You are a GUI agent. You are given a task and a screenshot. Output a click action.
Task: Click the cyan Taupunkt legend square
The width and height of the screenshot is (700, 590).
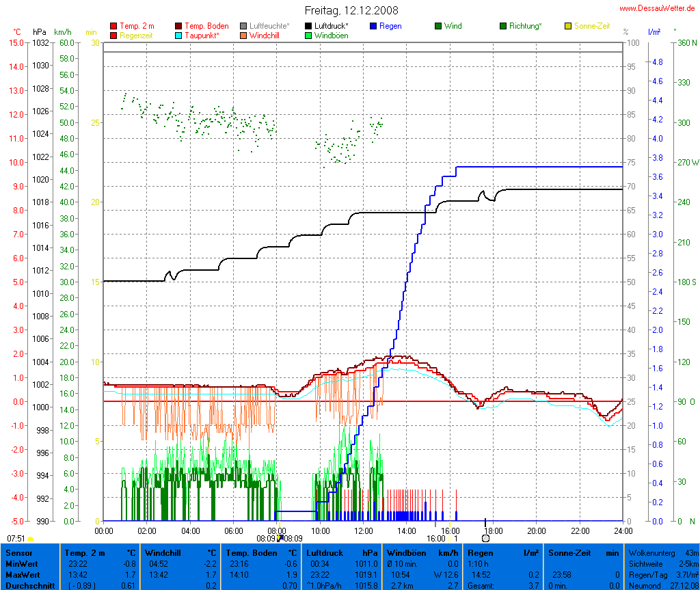click(178, 35)
